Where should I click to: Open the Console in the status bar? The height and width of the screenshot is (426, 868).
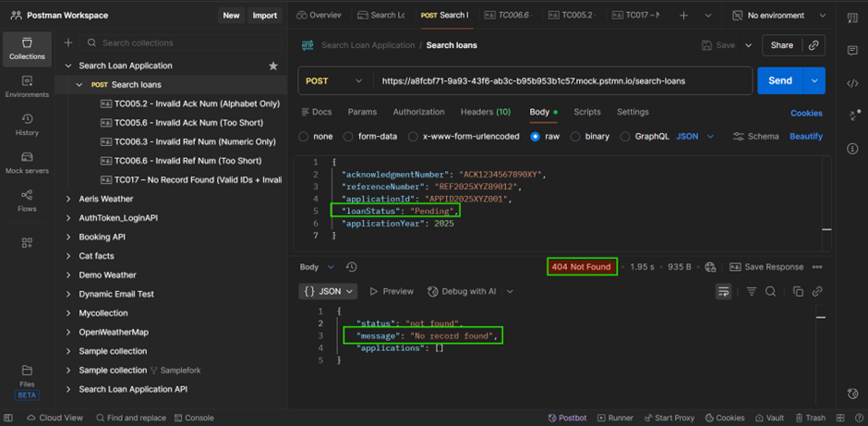pos(194,418)
